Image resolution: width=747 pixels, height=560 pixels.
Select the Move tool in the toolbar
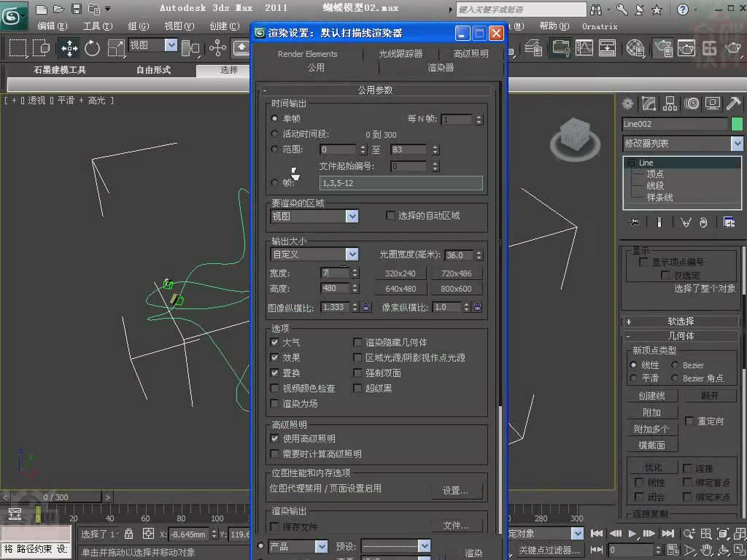pos(69,48)
